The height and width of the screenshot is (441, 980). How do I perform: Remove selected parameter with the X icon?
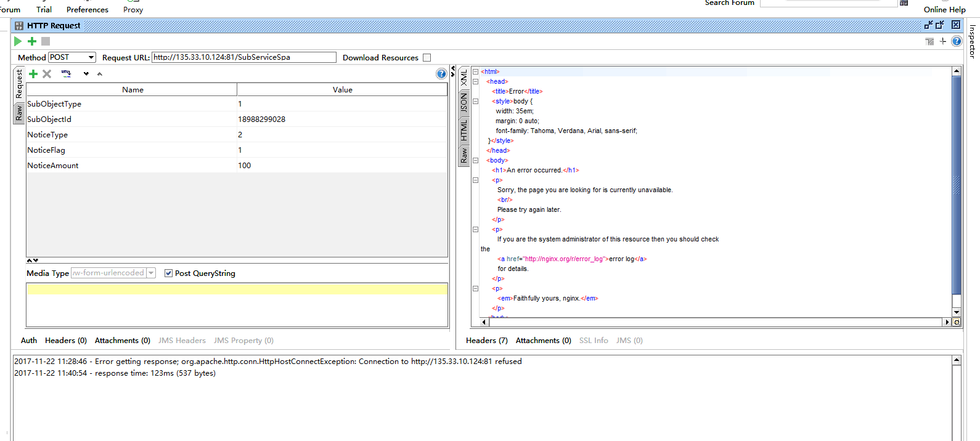pos(47,74)
